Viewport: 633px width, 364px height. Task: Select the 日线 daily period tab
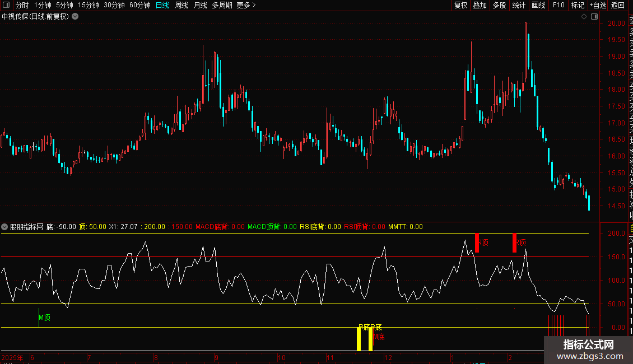pyautogui.click(x=162, y=5)
